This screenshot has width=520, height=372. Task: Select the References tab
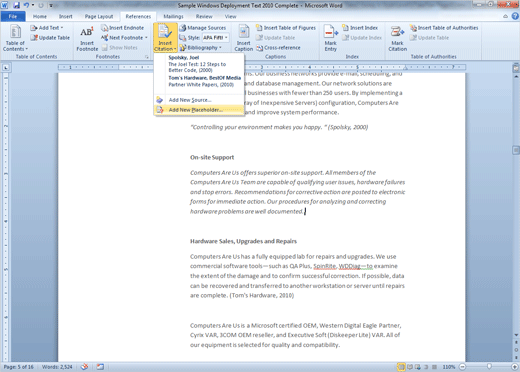coord(138,16)
